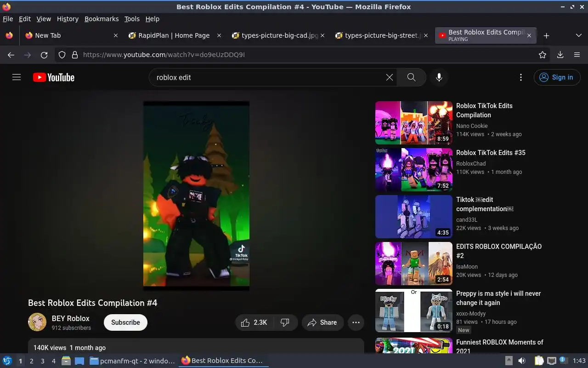Open the BEY Roblox channel name link
588x368 pixels.
[71, 318]
